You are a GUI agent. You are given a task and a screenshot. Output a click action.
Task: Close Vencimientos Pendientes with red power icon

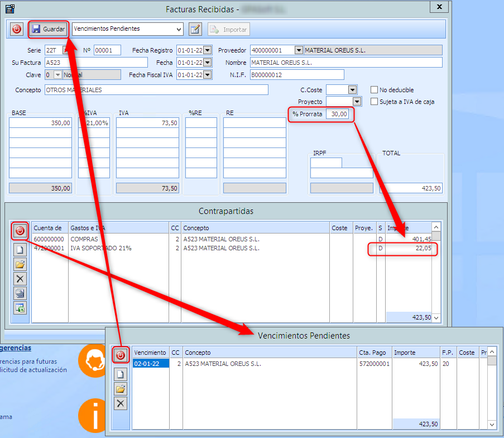click(121, 355)
